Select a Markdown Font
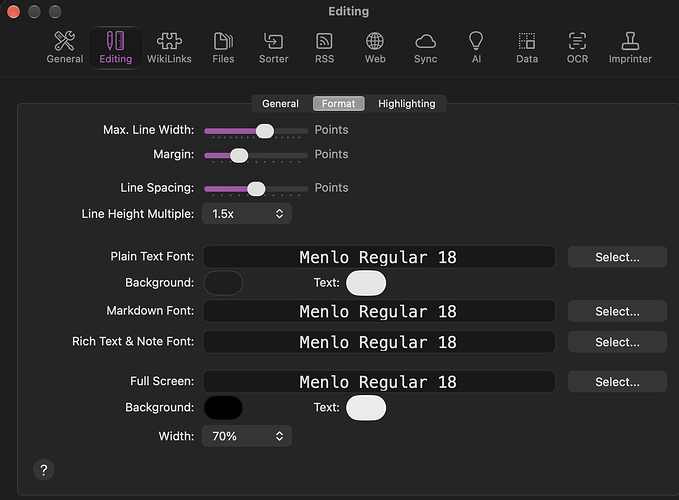This screenshot has width=679, height=500. pyautogui.click(x=617, y=311)
